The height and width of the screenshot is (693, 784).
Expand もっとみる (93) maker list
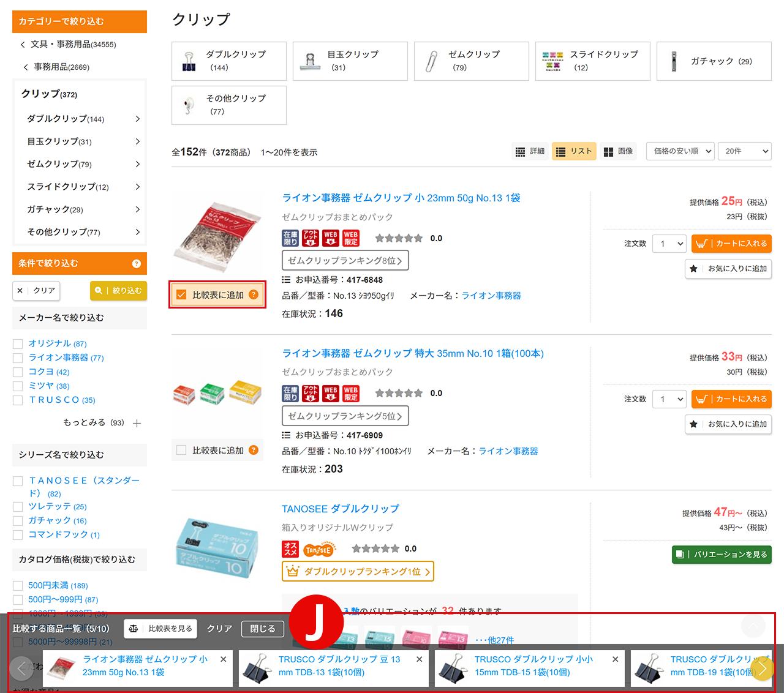102,423
